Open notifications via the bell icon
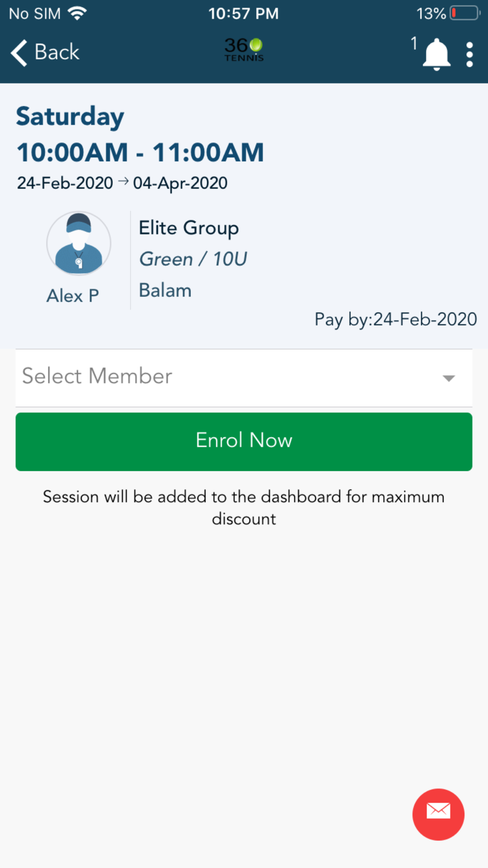This screenshot has height=868, width=488. coord(436,54)
